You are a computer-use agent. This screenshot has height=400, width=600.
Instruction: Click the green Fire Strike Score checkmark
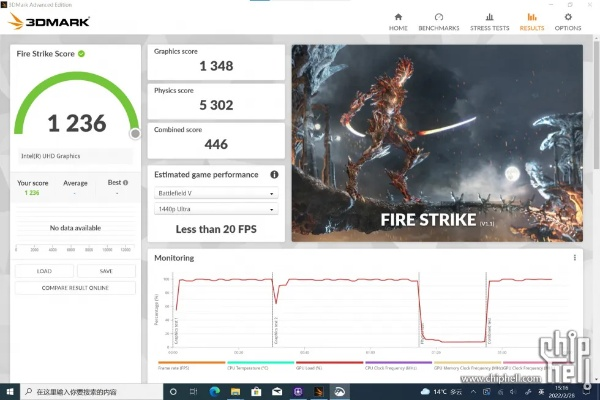(81, 54)
